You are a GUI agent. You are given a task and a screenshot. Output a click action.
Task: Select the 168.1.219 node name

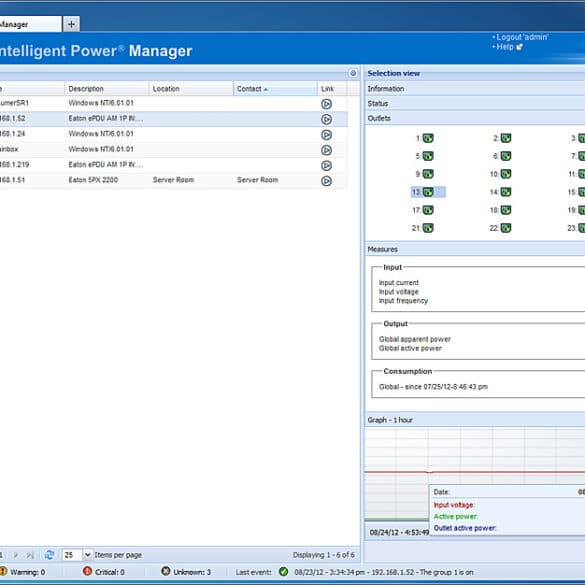[x=15, y=165]
